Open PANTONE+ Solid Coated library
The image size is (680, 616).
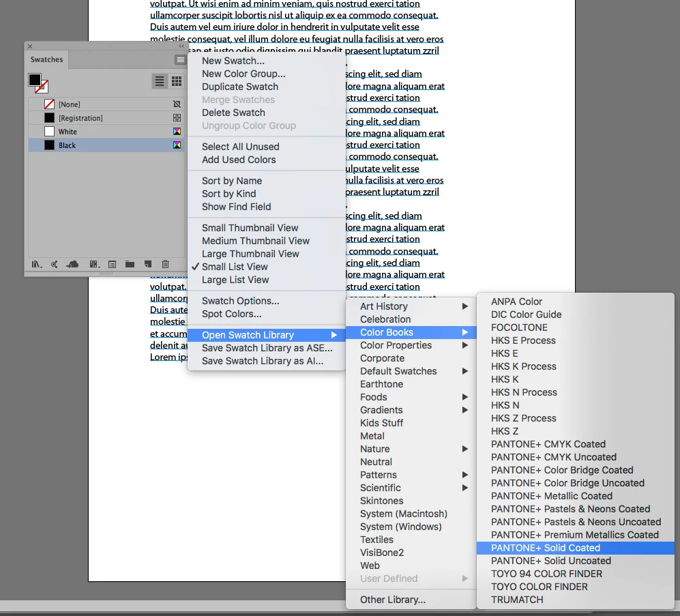[x=575, y=548]
